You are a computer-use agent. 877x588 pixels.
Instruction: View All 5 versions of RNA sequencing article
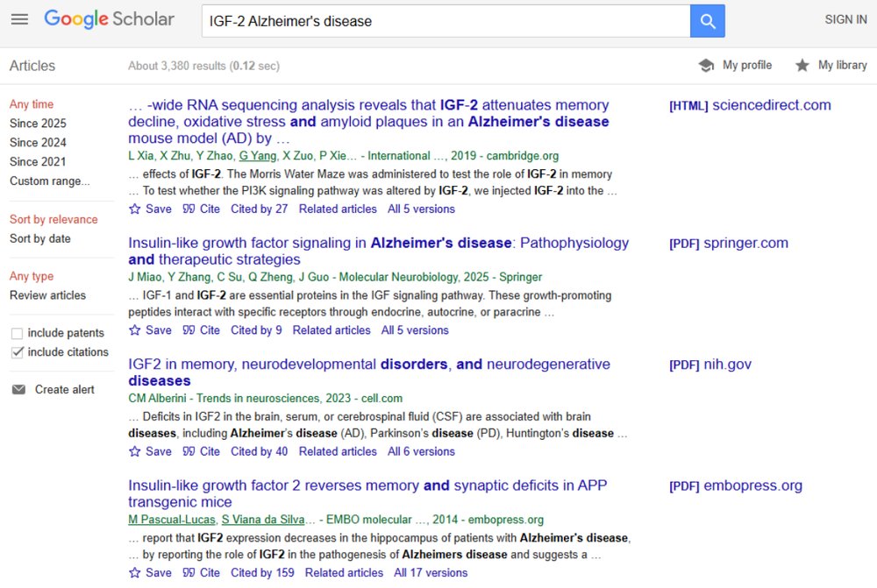(421, 209)
